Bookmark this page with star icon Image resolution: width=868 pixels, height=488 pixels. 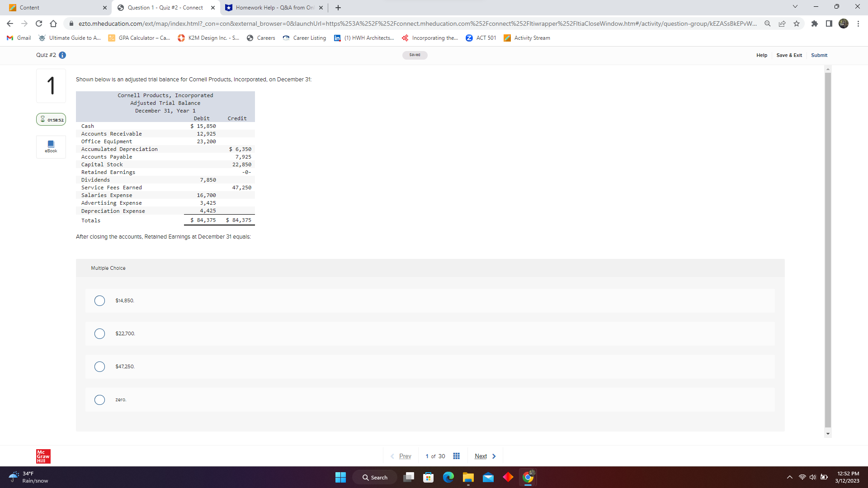(797, 23)
